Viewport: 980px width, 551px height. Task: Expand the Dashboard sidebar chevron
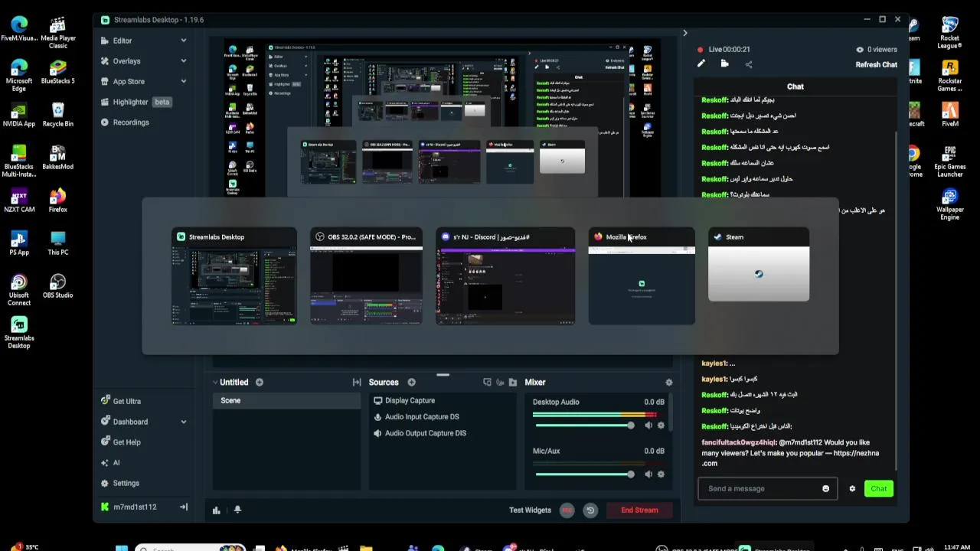pos(184,422)
